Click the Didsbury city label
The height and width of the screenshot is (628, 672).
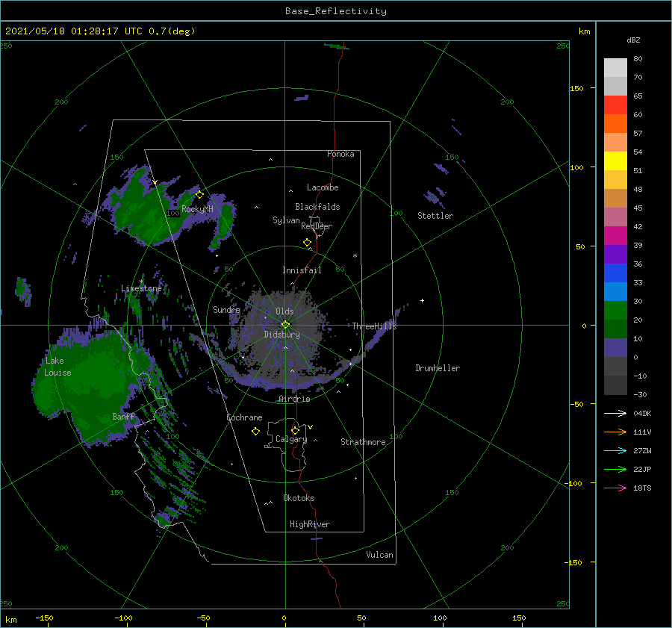pos(281,335)
